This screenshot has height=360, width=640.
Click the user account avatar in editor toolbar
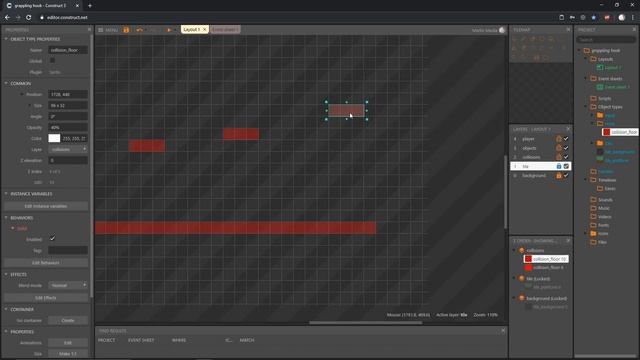pyautogui.click(x=502, y=30)
